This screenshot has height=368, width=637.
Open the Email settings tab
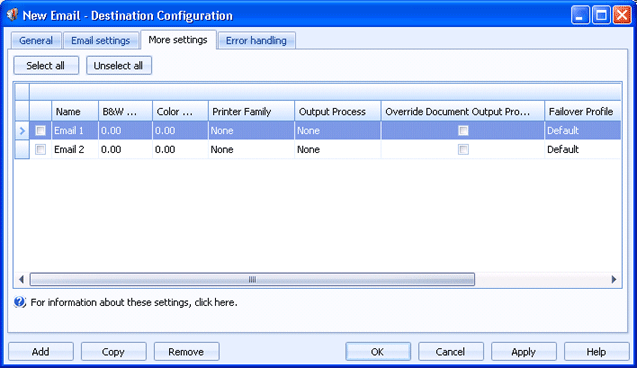click(x=101, y=41)
